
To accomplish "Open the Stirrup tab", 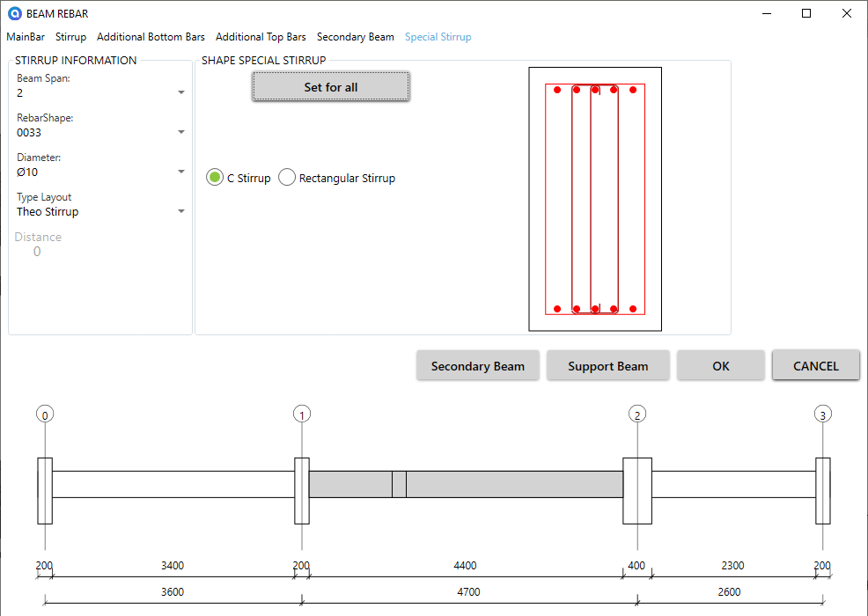I will pos(70,37).
